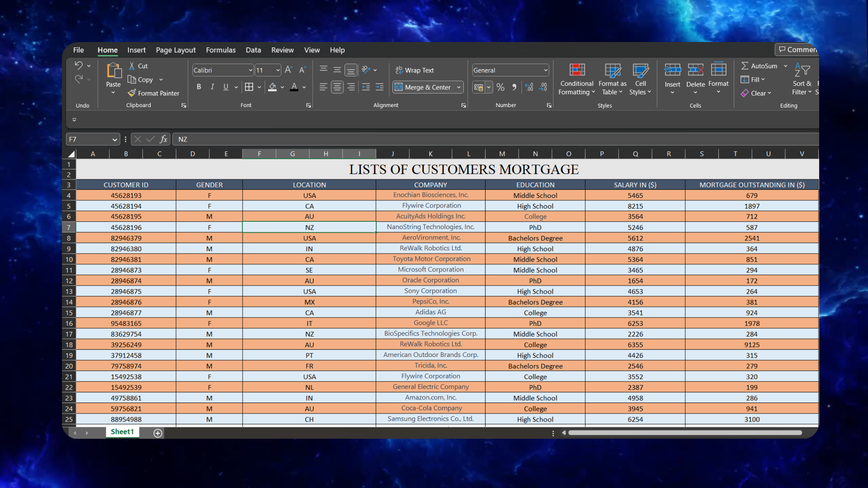This screenshot has height=488, width=868.
Task: Click the Conditional Formatting icon
Action: [577, 70]
